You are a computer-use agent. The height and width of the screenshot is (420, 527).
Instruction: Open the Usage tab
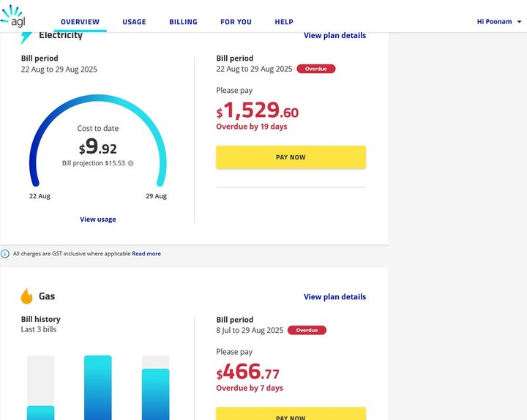click(x=134, y=22)
